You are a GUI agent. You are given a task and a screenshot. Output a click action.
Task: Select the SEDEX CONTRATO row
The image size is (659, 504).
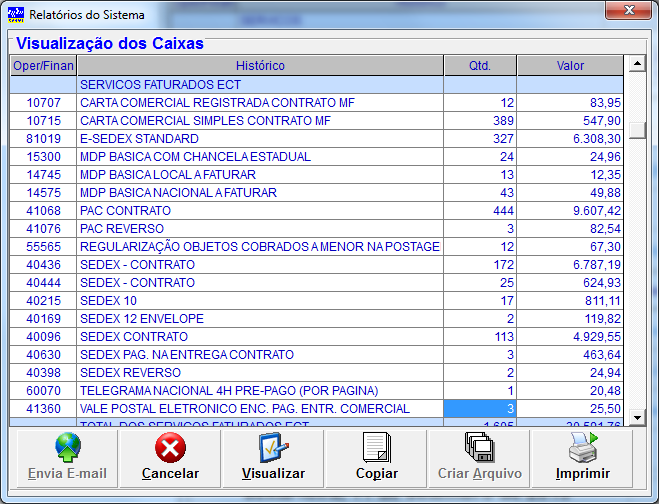coord(316,337)
